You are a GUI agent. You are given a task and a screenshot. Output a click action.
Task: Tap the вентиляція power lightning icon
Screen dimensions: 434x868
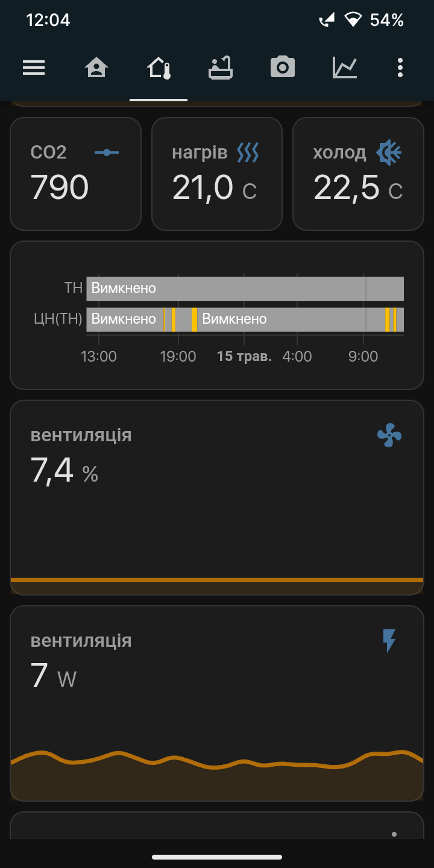389,641
